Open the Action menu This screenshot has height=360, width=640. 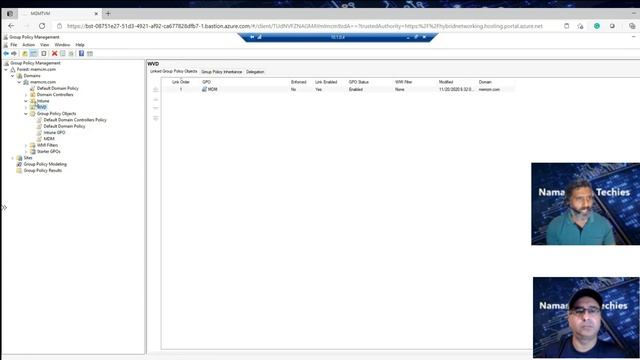[x=28, y=45]
